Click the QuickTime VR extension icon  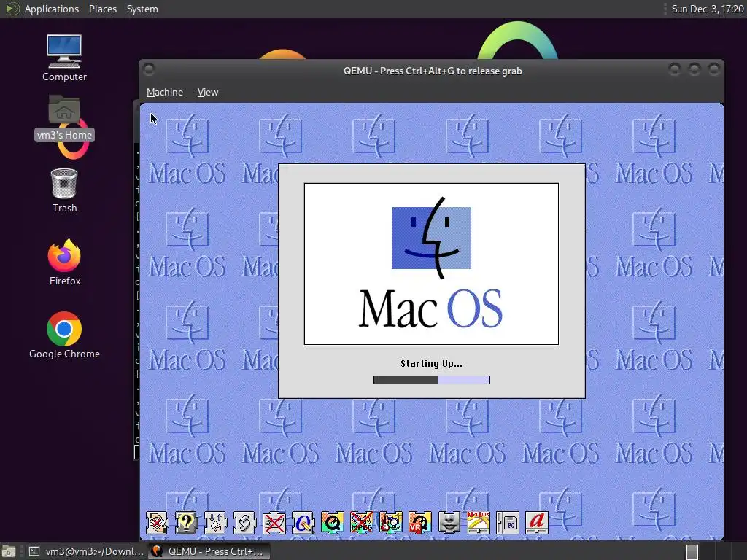coord(419,522)
